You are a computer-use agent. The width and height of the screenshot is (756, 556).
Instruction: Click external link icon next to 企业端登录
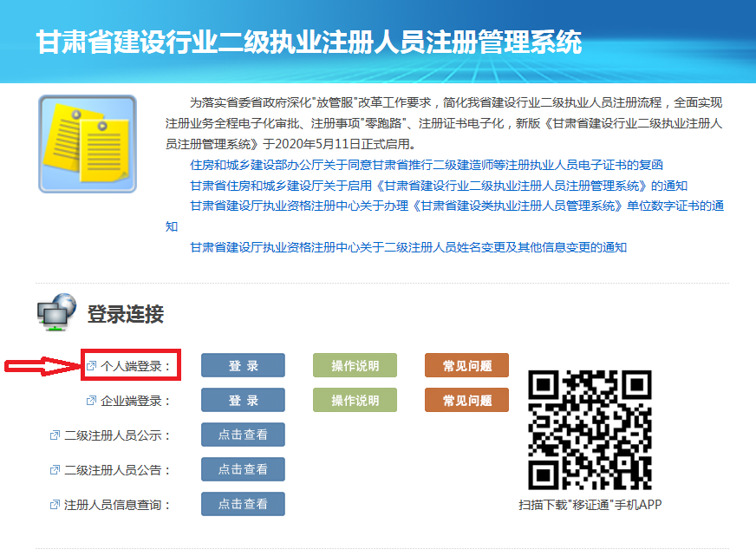pos(91,401)
